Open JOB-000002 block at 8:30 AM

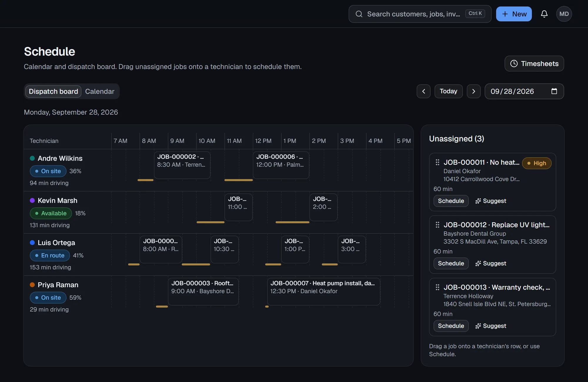pyautogui.click(x=182, y=165)
